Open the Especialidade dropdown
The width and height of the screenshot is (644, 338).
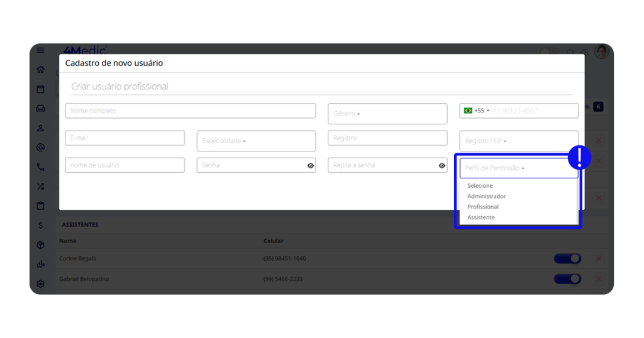click(x=256, y=141)
